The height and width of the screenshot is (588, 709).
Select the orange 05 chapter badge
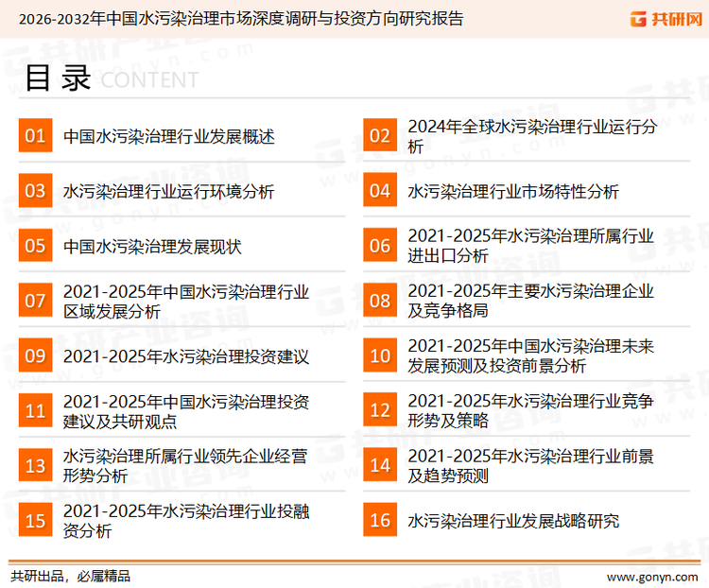pyautogui.click(x=35, y=245)
